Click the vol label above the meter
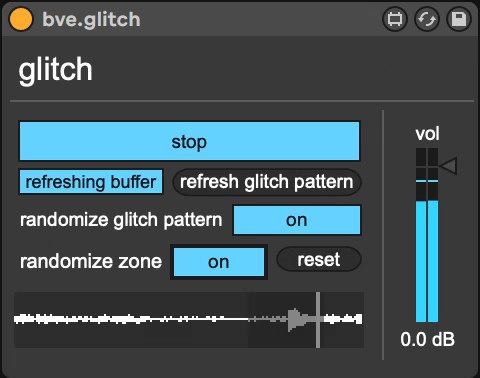Image resolution: width=480 pixels, height=378 pixels. click(427, 134)
